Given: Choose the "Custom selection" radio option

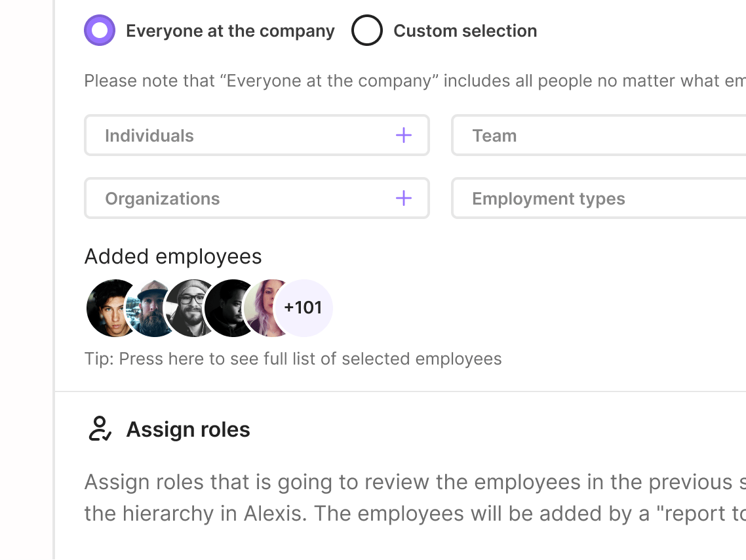Looking at the screenshot, I should coord(367,31).
